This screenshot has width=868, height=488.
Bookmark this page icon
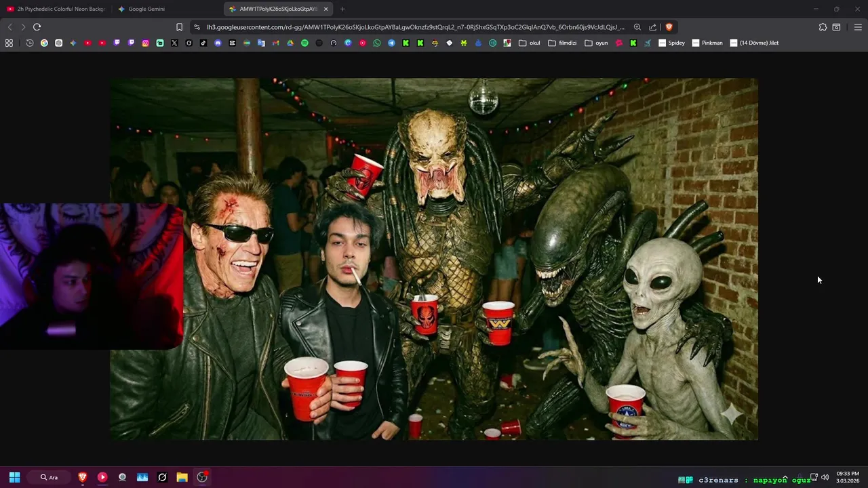pos(179,27)
